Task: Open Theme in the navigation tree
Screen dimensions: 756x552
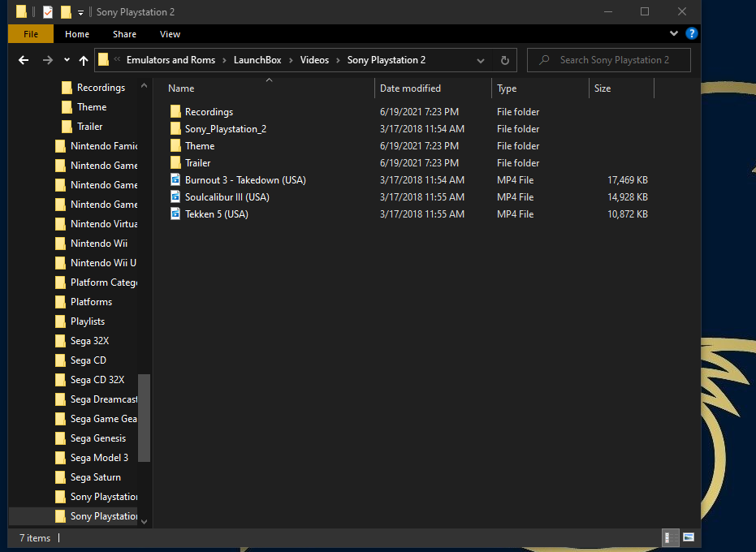Action: tap(92, 107)
